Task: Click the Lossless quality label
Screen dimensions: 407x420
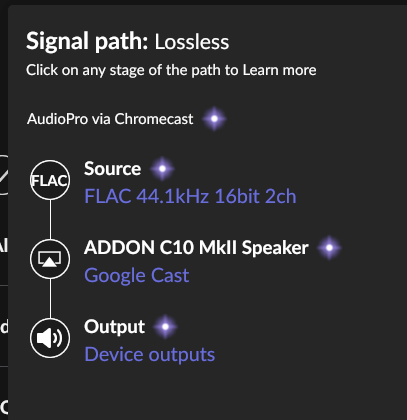Action: pyautogui.click(x=192, y=42)
